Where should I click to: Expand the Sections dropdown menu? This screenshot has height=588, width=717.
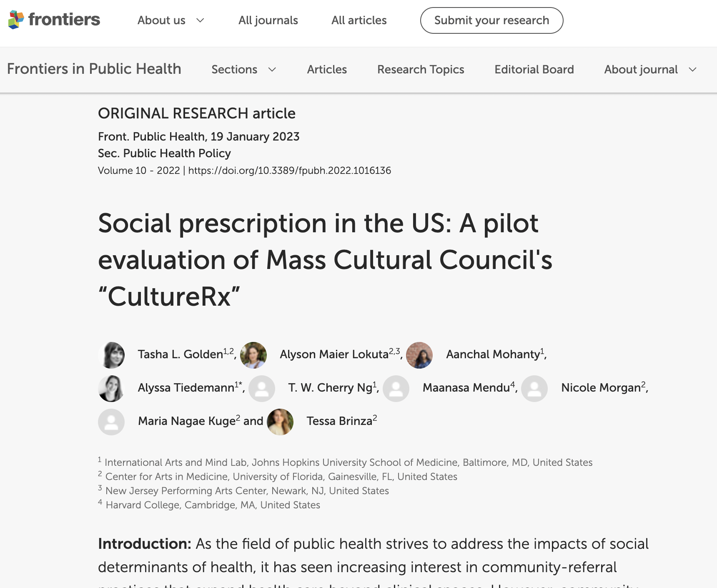click(244, 69)
